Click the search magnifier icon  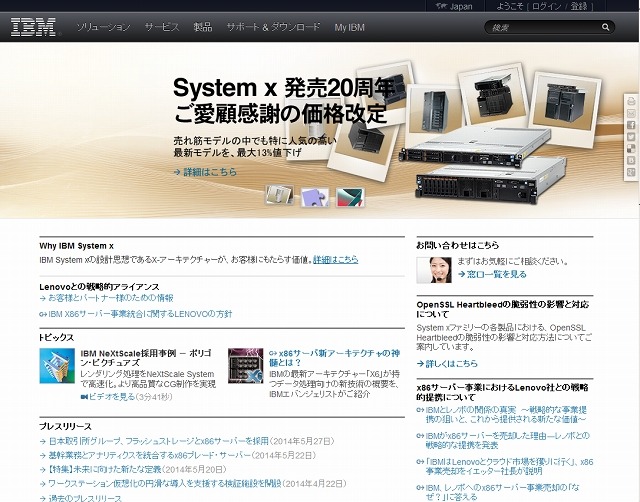point(605,27)
